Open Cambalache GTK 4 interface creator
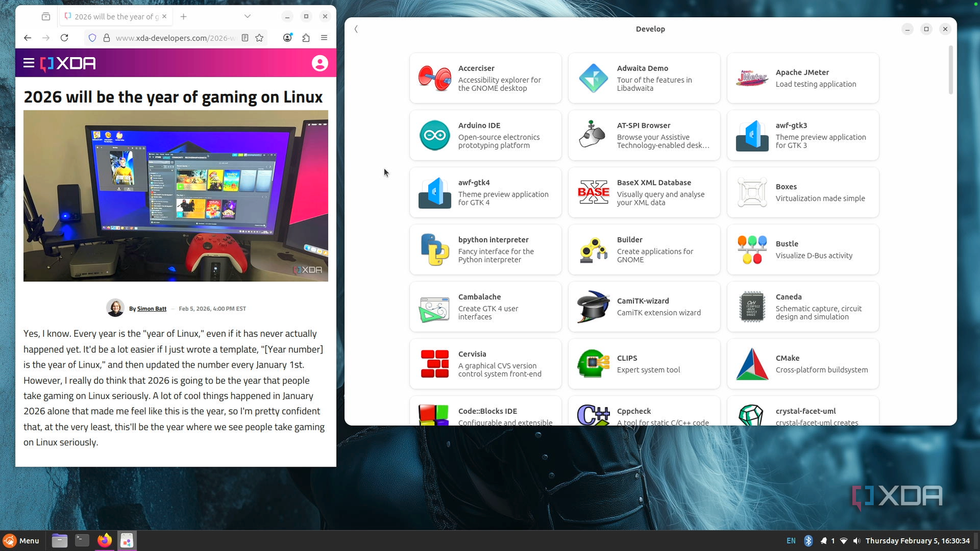 485,306
